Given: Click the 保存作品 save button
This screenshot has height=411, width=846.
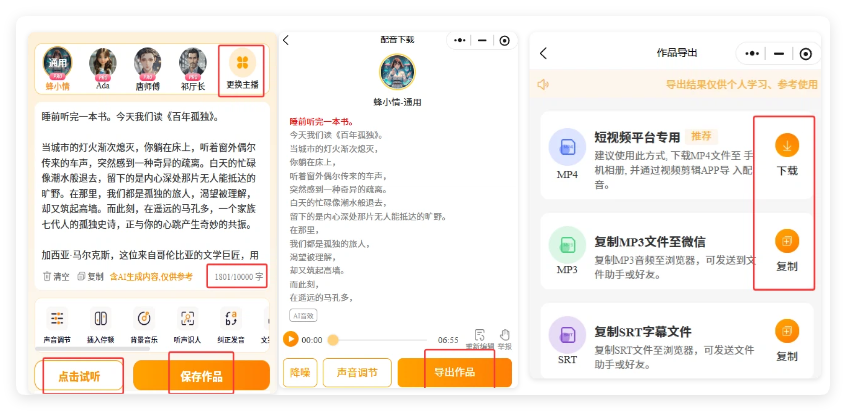Looking at the screenshot, I should [201, 376].
